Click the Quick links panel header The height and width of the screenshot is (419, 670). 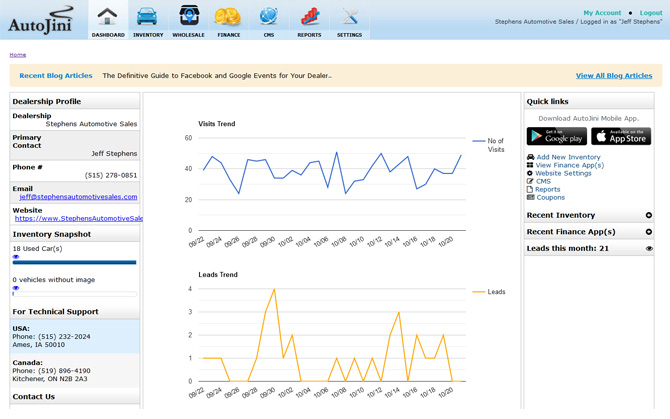click(x=589, y=101)
